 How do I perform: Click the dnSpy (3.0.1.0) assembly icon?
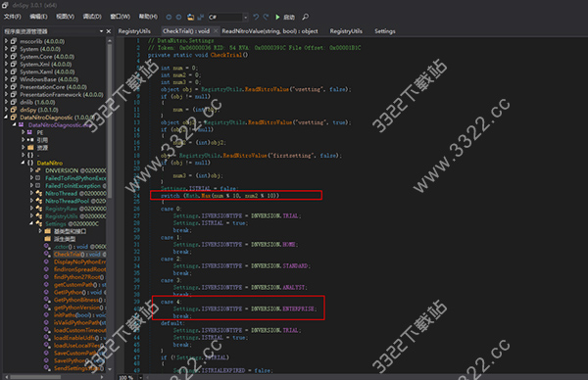(x=14, y=110)
